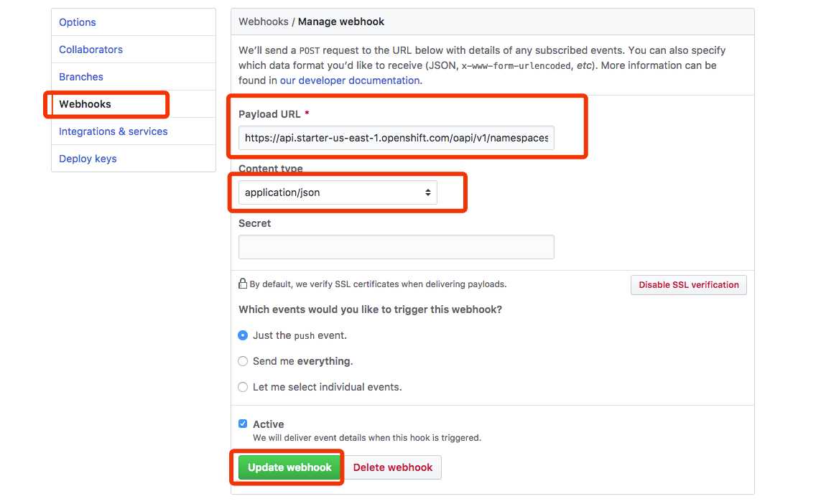Click the content type dropdown arrows
The image size is (821, 504).
pyautogui.click(x=428, y=192)
